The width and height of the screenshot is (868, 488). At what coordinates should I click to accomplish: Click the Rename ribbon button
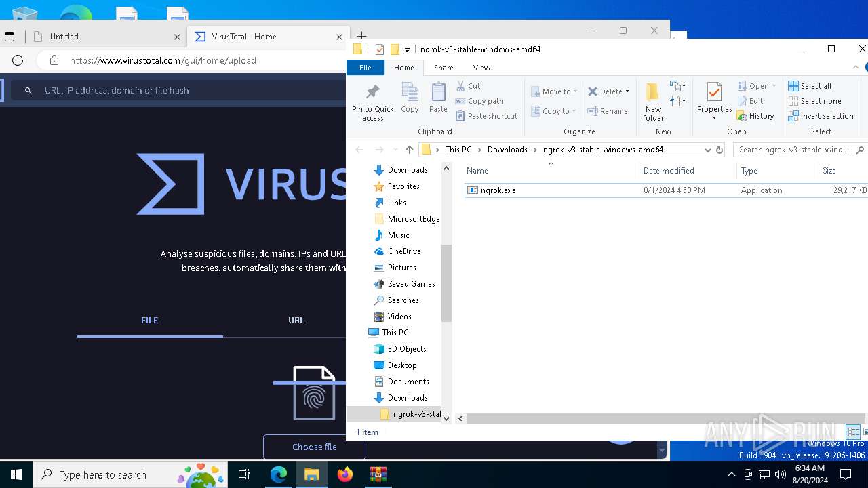click(x=608, y=111)
